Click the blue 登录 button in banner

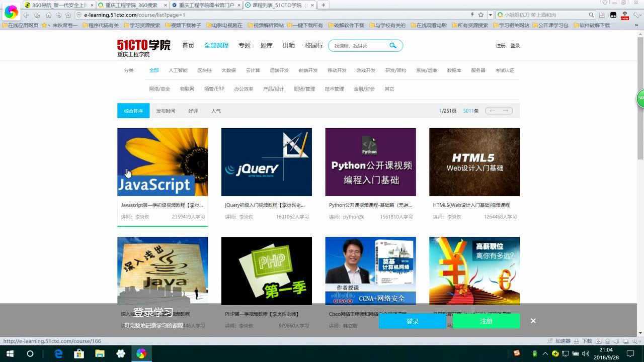(412, 321)
